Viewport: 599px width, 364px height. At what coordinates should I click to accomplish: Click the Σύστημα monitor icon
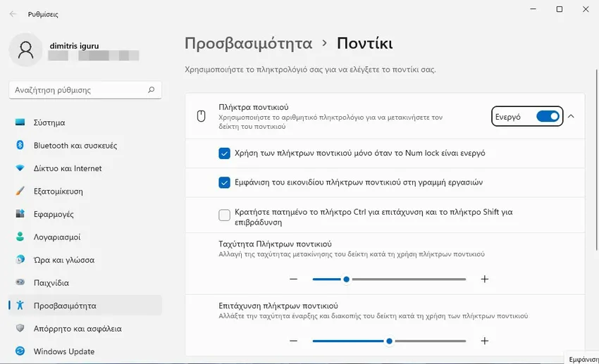point(20,122)
